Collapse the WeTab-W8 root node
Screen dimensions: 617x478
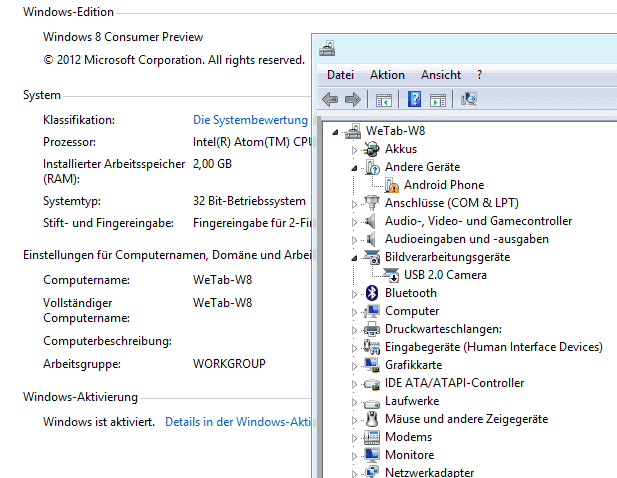click(x=335, y=132)
